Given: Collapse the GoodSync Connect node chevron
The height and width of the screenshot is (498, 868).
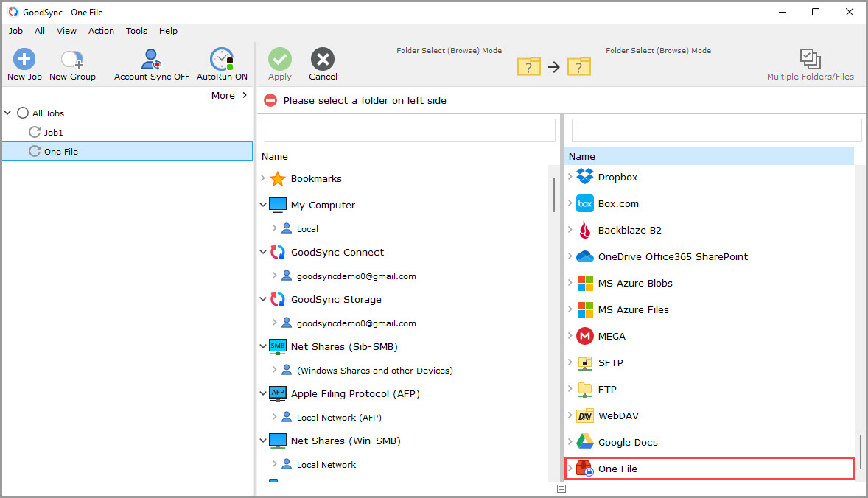Looking at the screenshot, I should [263, 252].
